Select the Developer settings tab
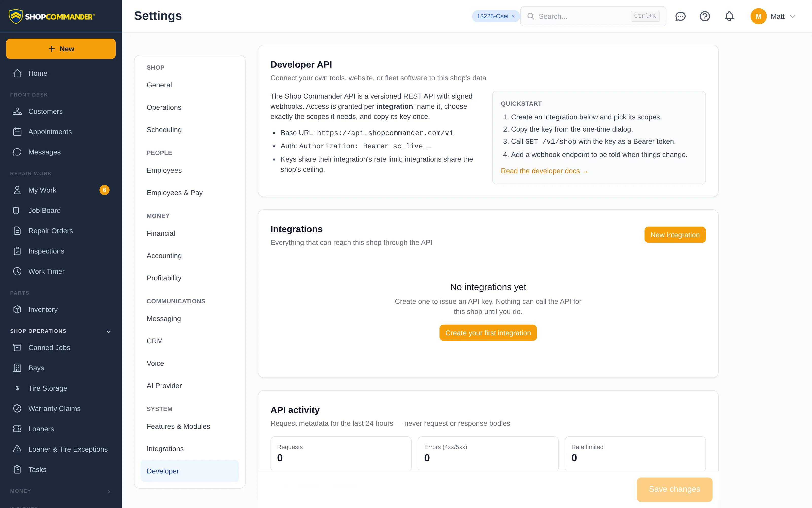812x508 pixels. point(190,471)
